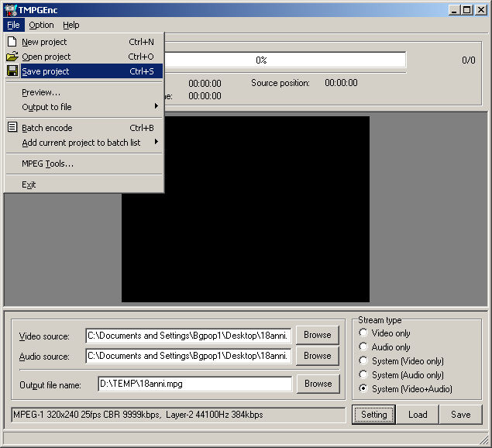Close the TMPGEnc window
This screenshot has width=492, height=448.
(x=480, y=10)
